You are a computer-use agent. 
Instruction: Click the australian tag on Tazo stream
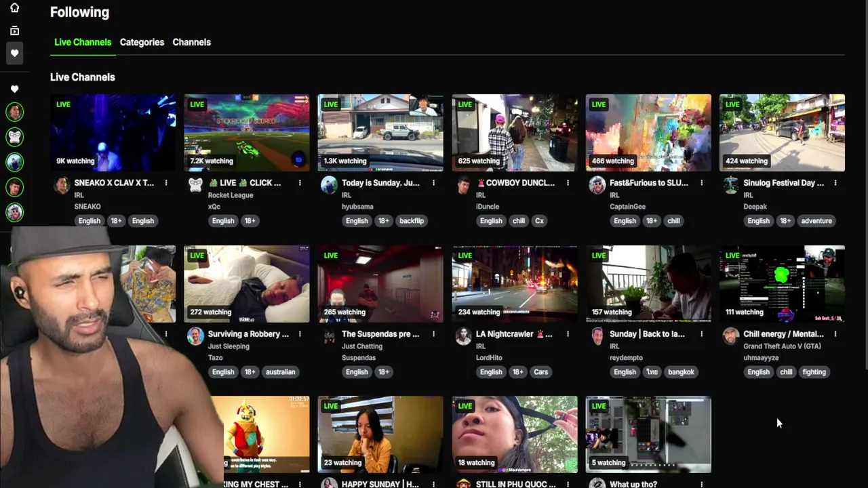pos(281,372)
